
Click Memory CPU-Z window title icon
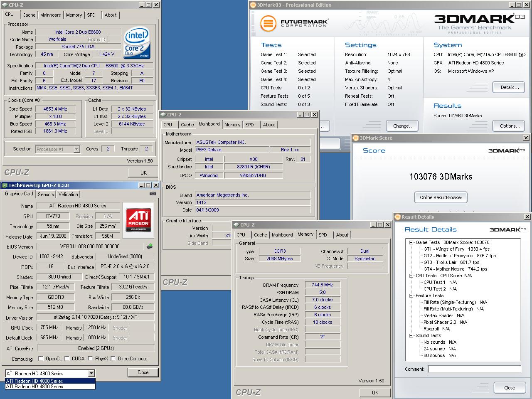click(236, 225)
